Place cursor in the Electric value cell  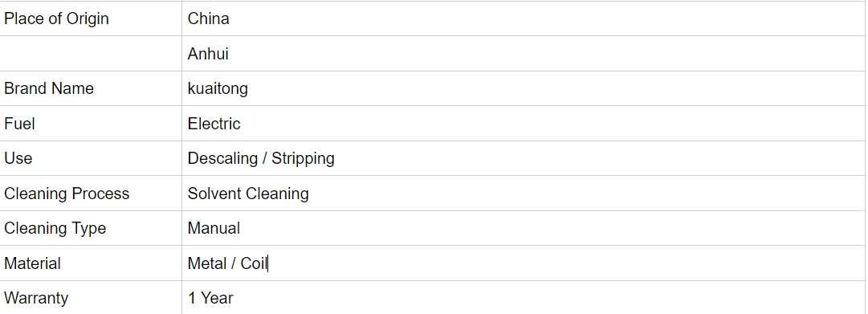tap(523, 124)
